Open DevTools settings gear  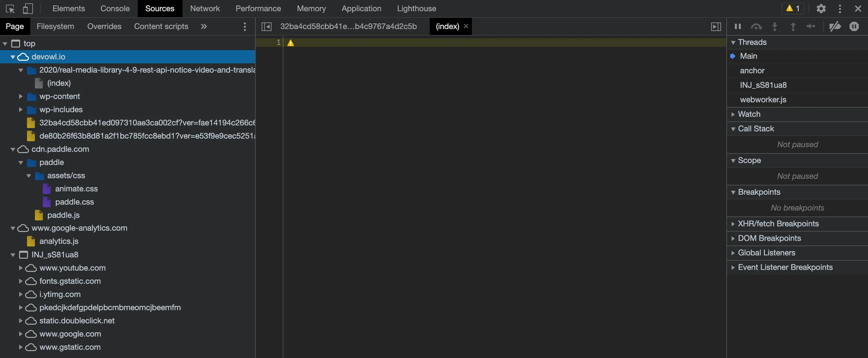pyautogui.click(x=821, y=9)
